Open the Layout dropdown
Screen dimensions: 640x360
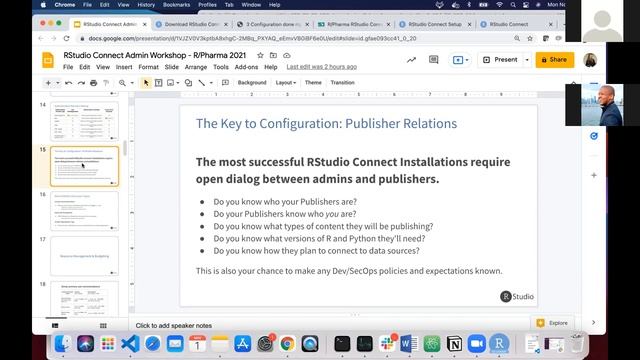(286, 82)
